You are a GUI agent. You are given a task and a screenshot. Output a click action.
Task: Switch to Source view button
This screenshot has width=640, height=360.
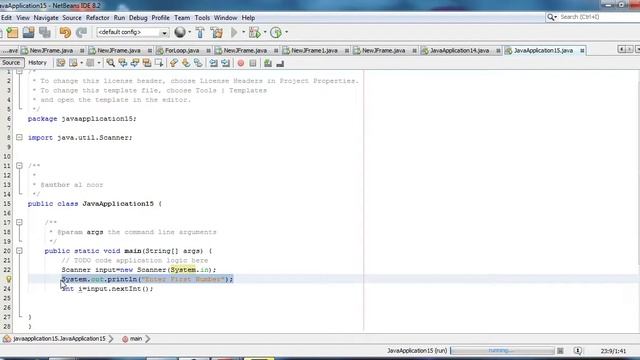pos(11,62)
